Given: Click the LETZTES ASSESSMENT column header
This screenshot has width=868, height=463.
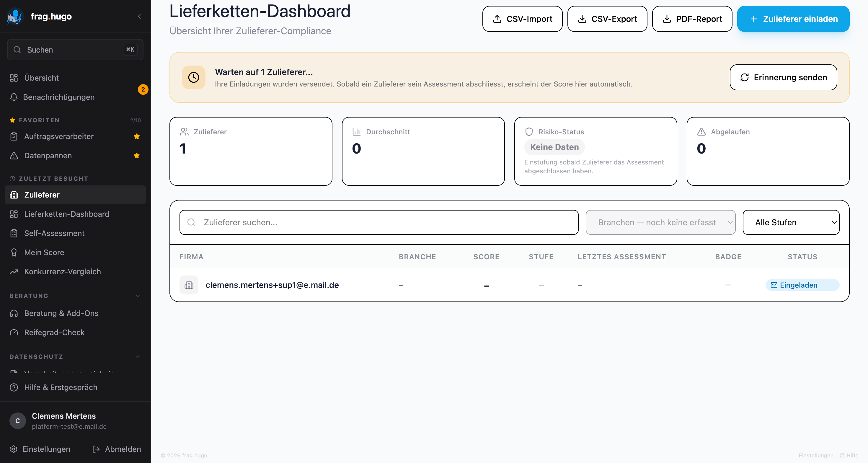Looking at the screenshot, I should [622, 257].
